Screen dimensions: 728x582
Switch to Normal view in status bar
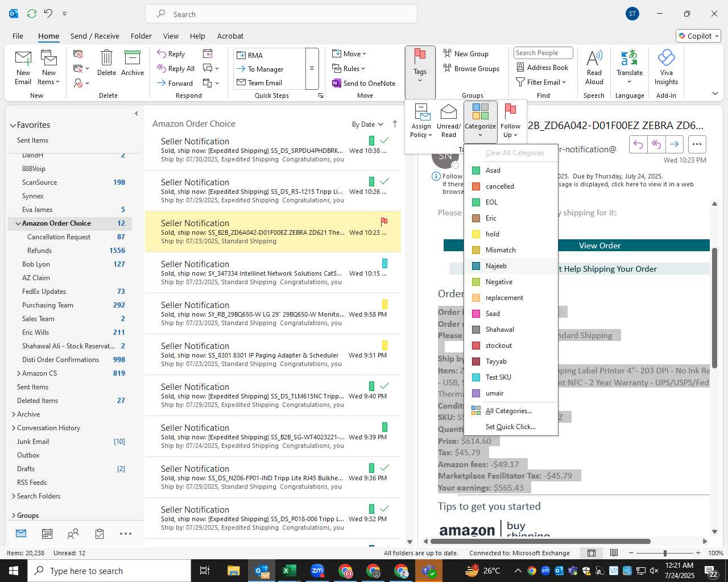(x=591, y=553)
